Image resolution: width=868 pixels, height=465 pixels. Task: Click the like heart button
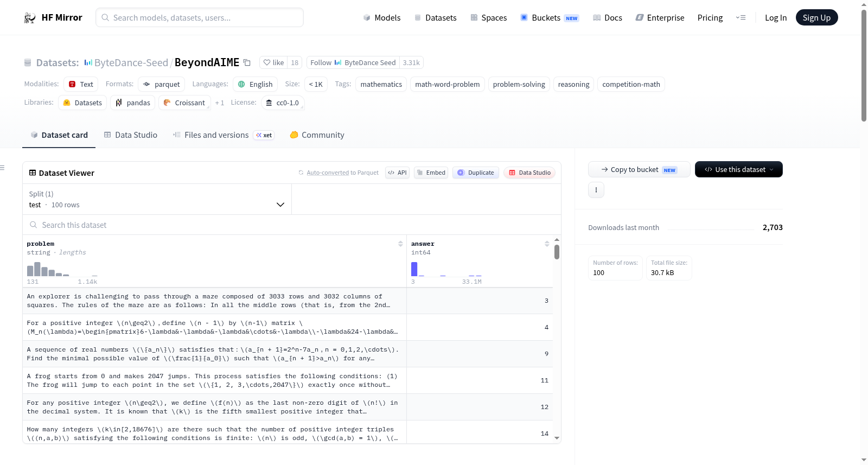273,62
